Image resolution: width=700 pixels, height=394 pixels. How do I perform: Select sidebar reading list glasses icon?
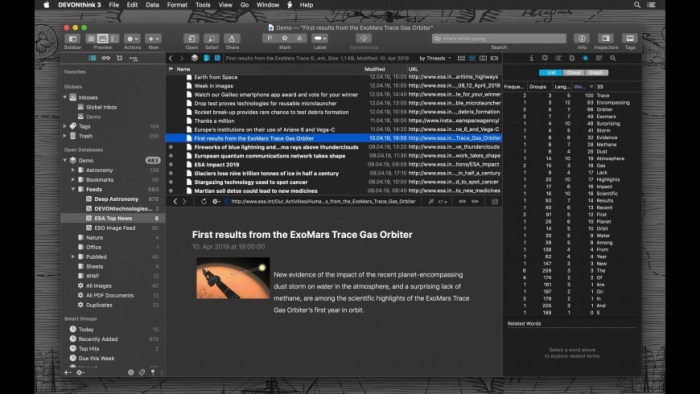[x=106, y=58]
